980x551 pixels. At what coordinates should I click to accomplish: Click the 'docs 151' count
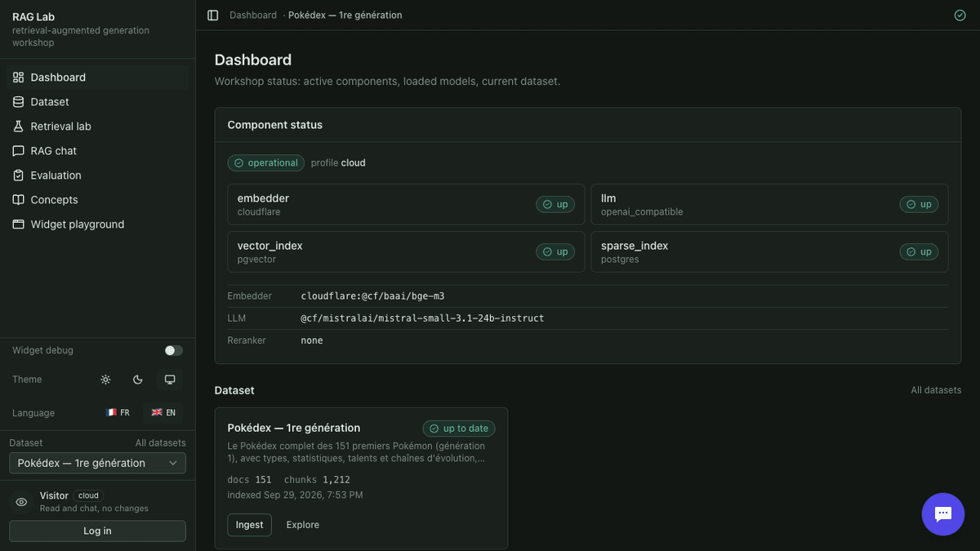[x=250, y=480]
